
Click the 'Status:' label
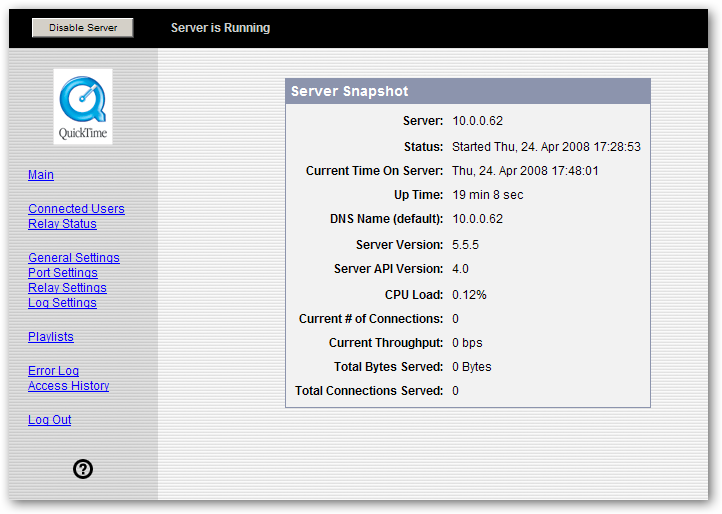[x=424, y=147]
